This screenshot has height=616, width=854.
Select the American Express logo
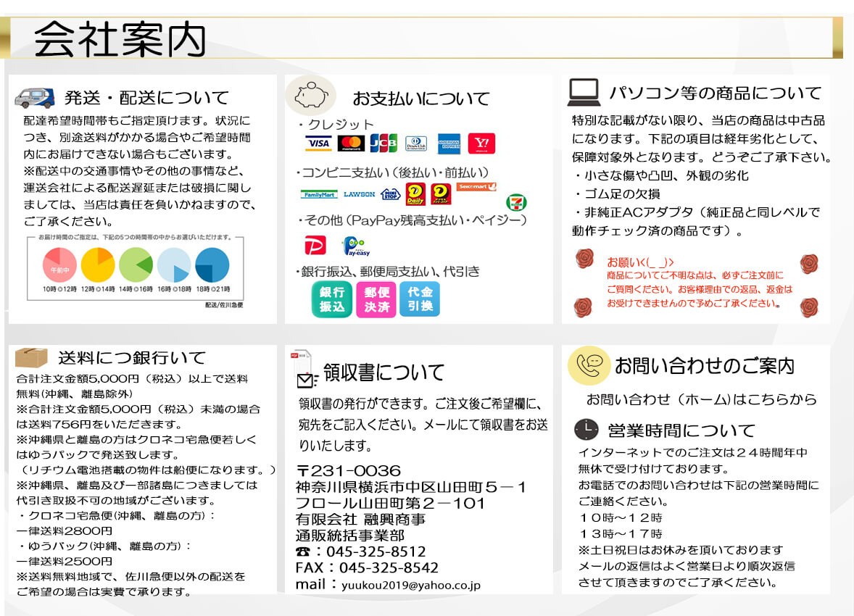click(449, 143)
